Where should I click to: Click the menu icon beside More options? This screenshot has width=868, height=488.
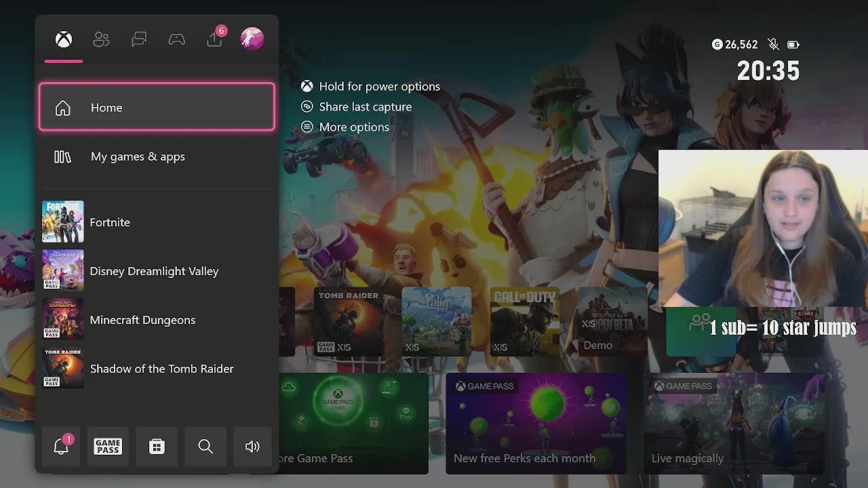click(x=307, y=127)
